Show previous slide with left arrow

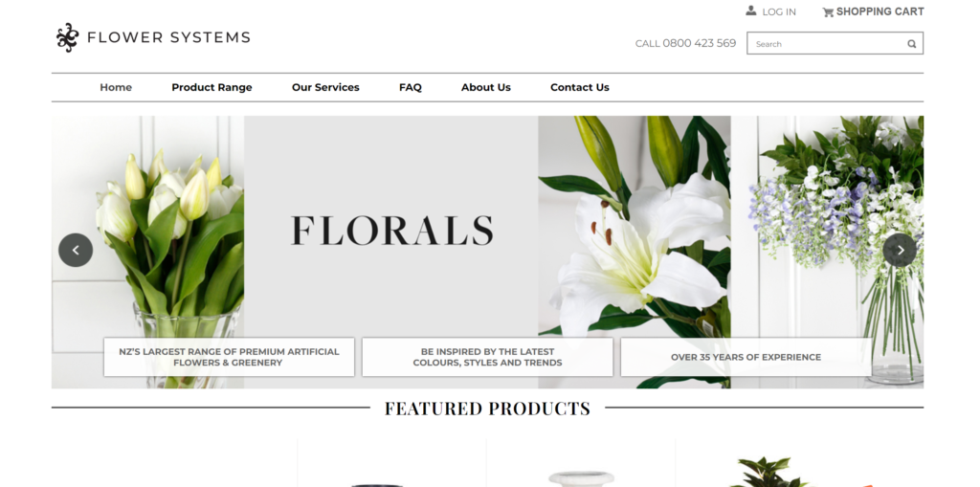[x=76, y=250]
